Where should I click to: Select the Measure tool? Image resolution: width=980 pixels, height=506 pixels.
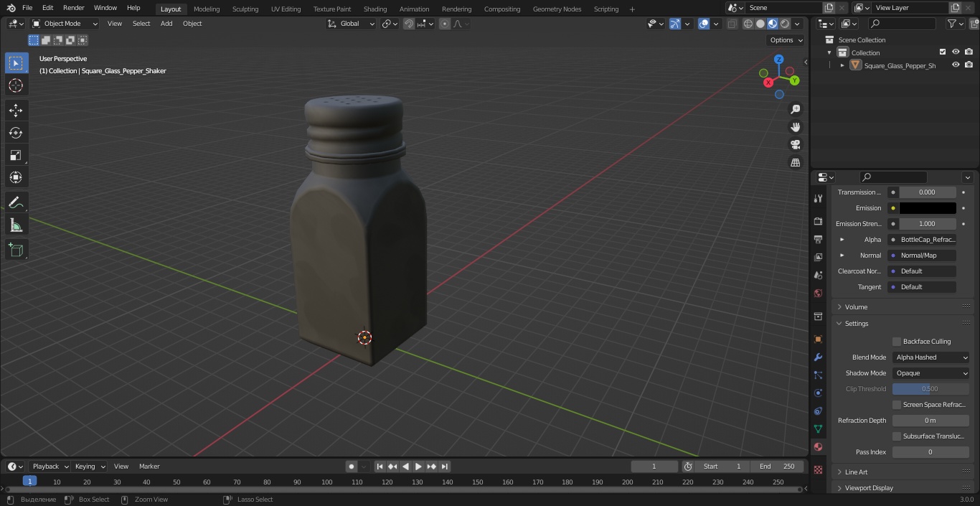tap(16, 225)
